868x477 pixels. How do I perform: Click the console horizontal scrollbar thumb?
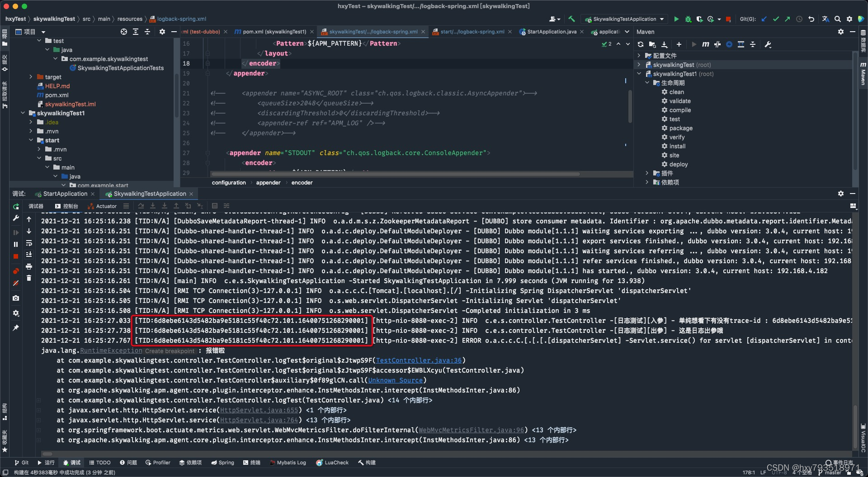(x=47, y=453)
